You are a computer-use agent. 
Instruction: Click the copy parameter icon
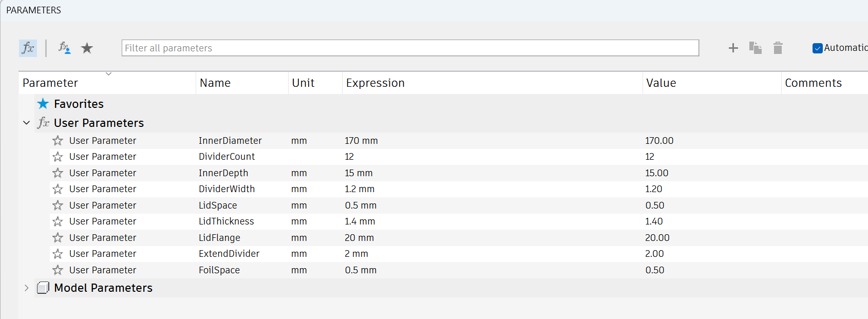[755, 48]
